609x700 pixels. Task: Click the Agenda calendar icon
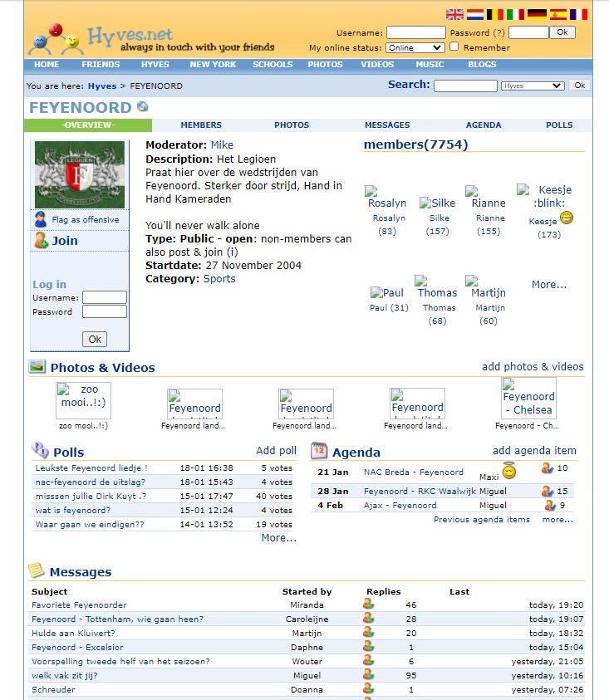tap(319, 452)
